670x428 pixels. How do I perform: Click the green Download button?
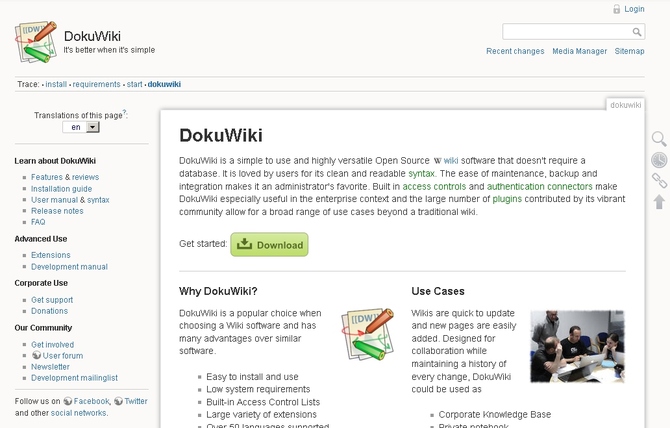click(269, 244)
